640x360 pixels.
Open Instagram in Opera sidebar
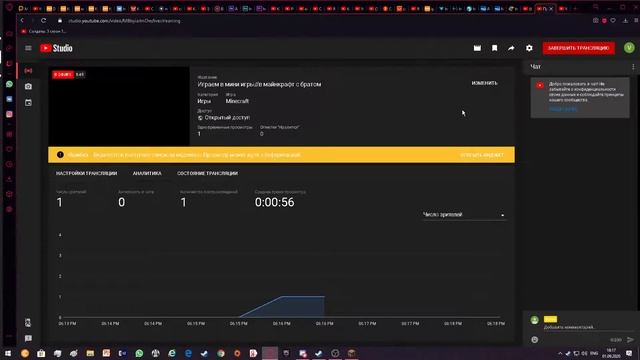[9, 114]
